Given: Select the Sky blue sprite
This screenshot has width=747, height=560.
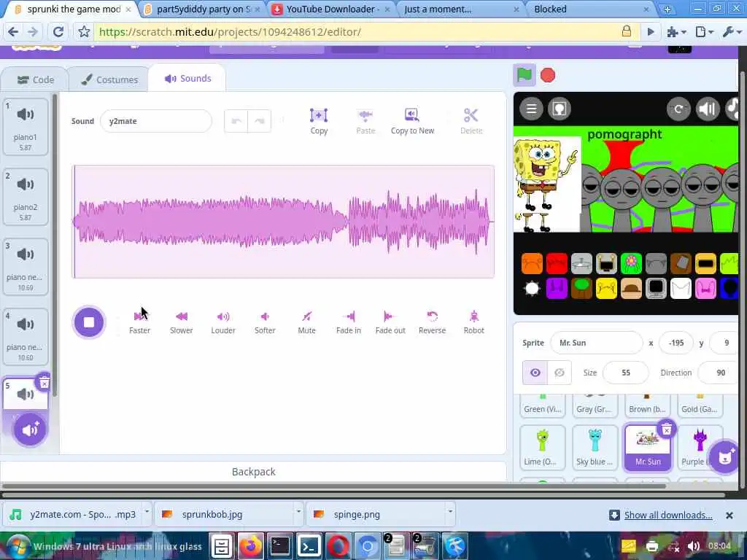Looking at the screenshot, I should click(x=595, y=448).
